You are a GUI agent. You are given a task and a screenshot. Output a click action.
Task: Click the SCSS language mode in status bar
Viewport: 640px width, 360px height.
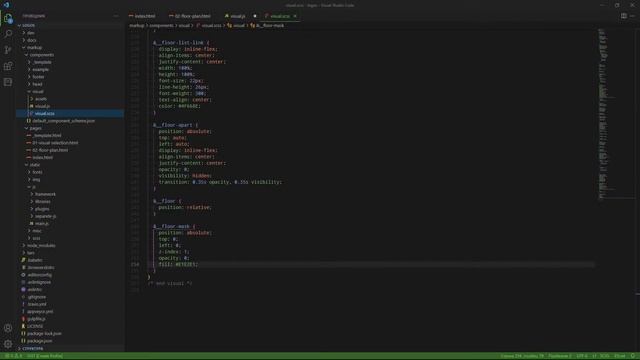tap(604, 356)
